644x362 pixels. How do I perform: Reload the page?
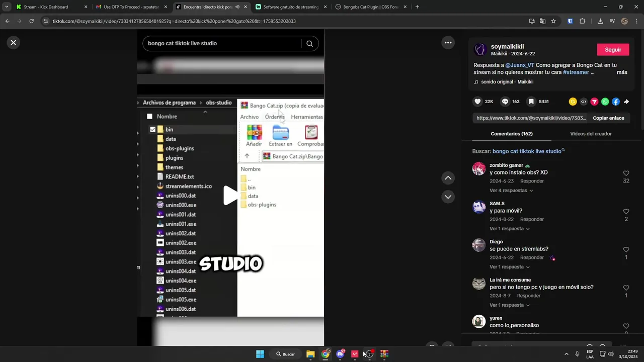click(31, 21)
